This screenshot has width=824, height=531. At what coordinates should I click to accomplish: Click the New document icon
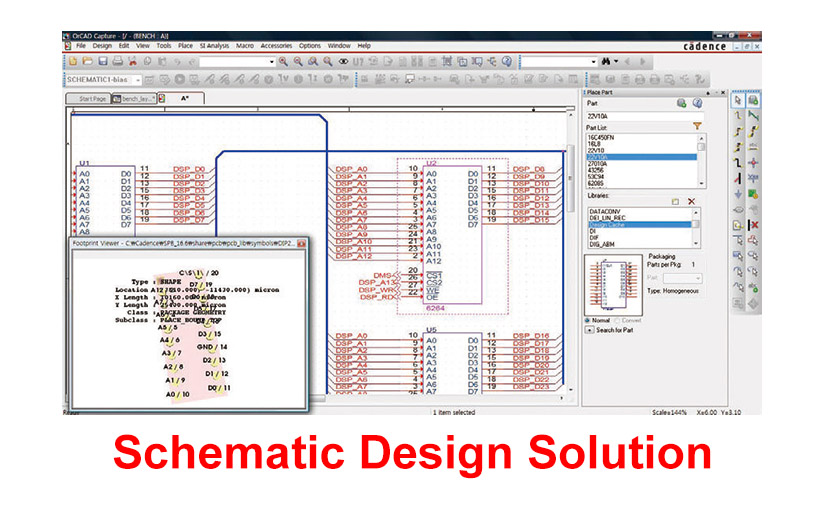(x=73, y=62)
